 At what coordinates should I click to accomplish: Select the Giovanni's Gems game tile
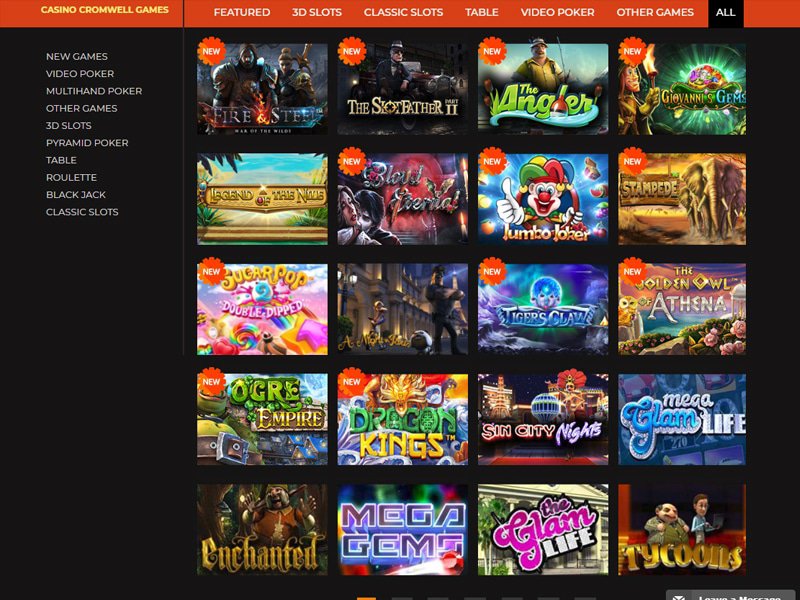[682, 89]
